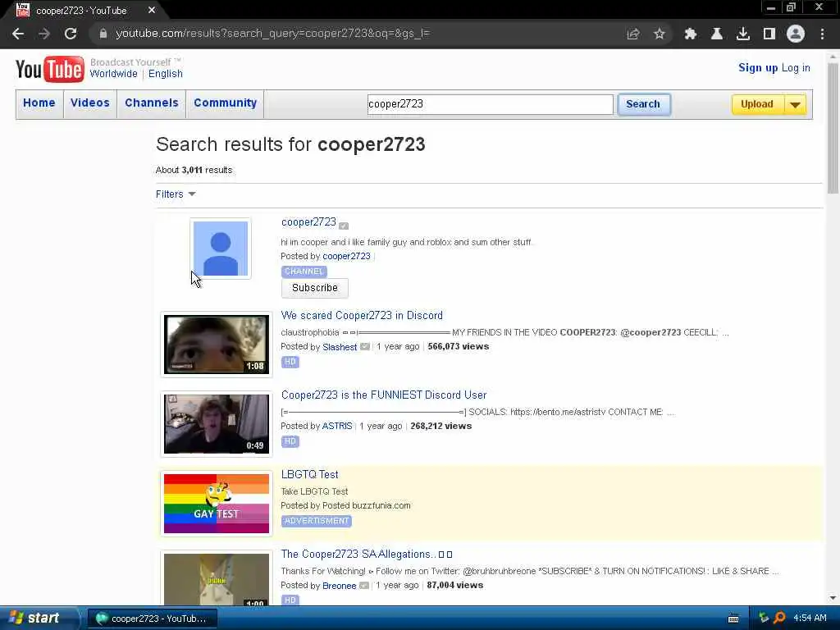
Task: Click the SA Allegations video thumbnail
Action: [x=217, y=578]
